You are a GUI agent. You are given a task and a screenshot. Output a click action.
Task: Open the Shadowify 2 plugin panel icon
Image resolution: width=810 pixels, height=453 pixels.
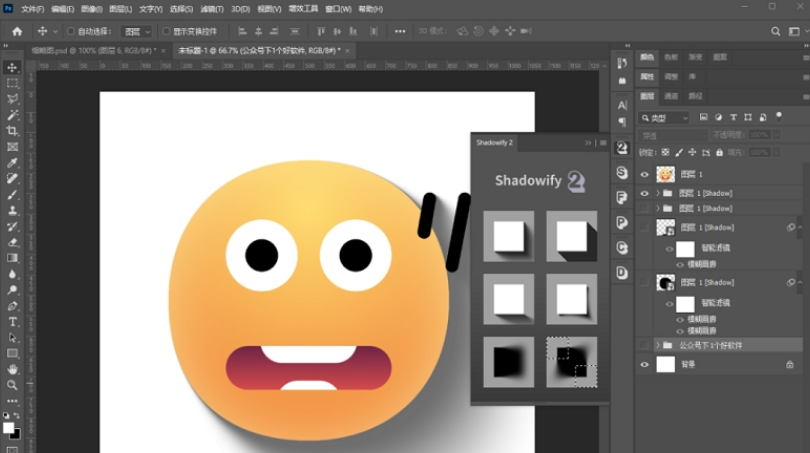pyautogui.click(x=622, y=148)
